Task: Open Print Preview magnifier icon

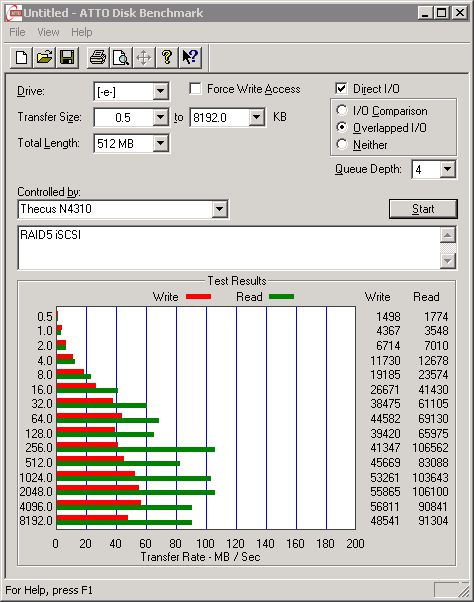Action: pyautogui.click(x=121, y=58)
